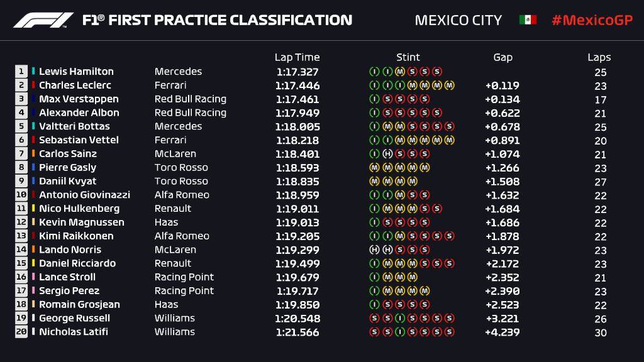Select the Gap column header
This screenshot has width=644, height=362.
tap(502, 57)
